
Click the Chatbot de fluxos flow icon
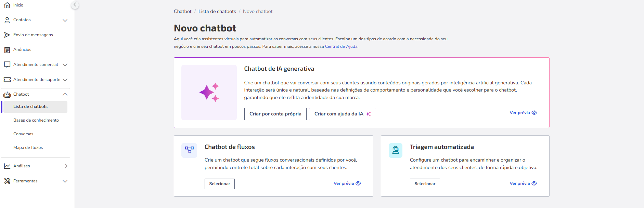click(x=189, y=150)
